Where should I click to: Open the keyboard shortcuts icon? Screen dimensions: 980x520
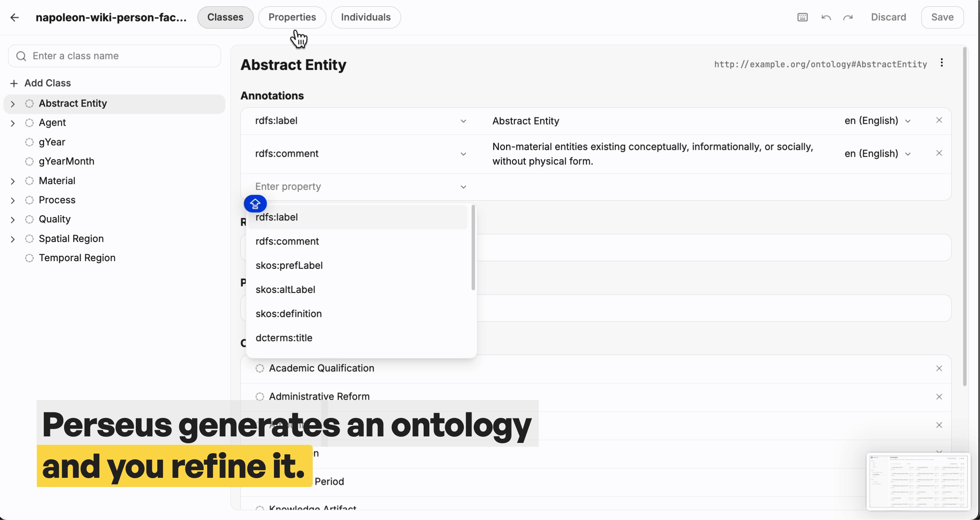[x=802, y=17]
